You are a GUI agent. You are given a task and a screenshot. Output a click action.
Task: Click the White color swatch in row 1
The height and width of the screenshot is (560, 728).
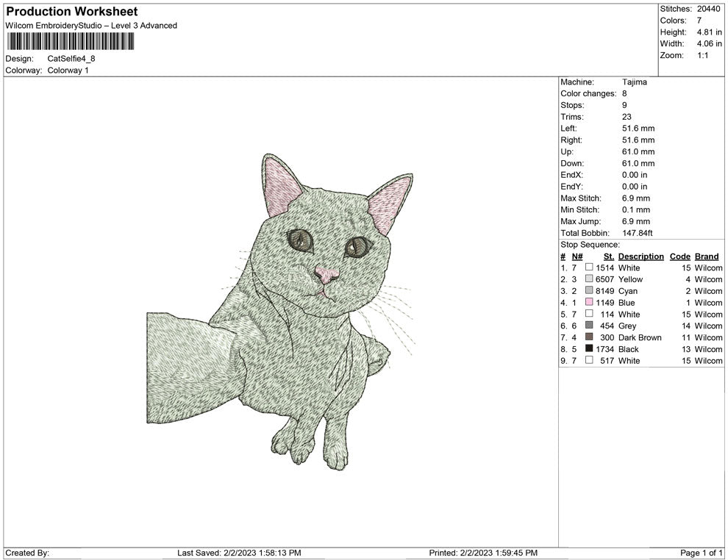589,267
